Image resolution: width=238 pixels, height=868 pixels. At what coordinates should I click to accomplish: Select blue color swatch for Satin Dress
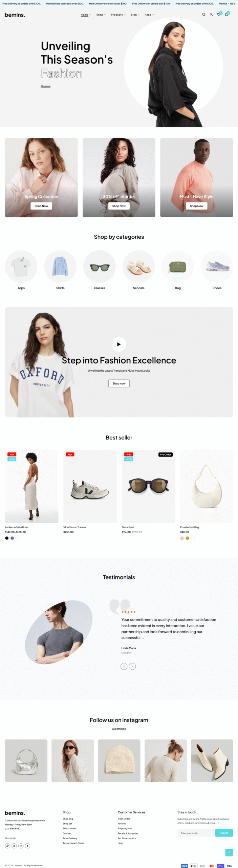pos(12,538)
